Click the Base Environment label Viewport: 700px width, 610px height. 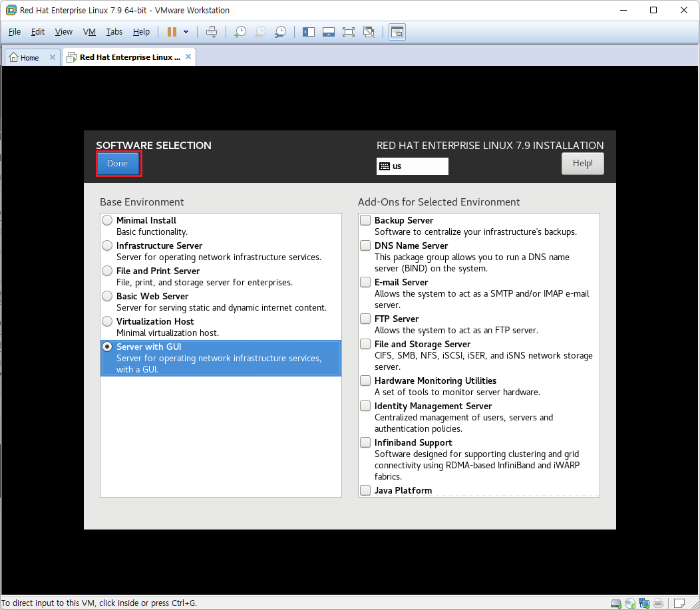coord(142,202)
